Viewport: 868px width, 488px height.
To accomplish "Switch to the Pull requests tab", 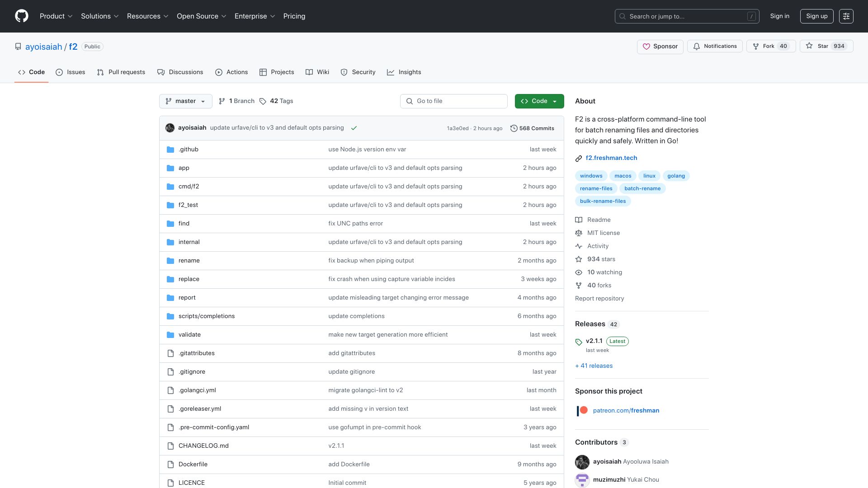I will [121, 72].
